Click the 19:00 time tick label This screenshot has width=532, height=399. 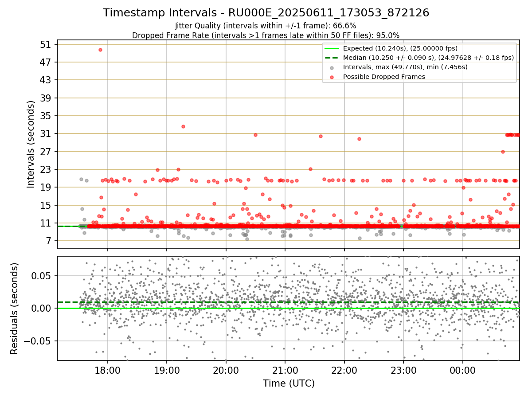(167, 370)
